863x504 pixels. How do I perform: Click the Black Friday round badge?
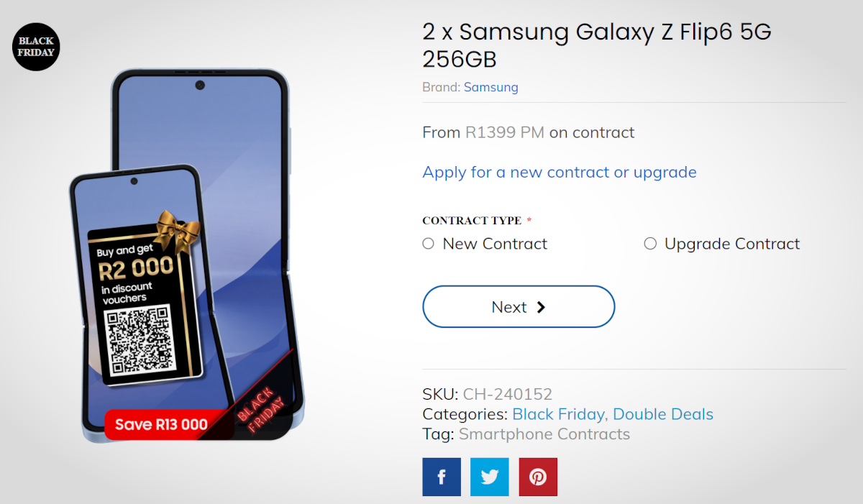pyautogui.click(x=36, y=47)
